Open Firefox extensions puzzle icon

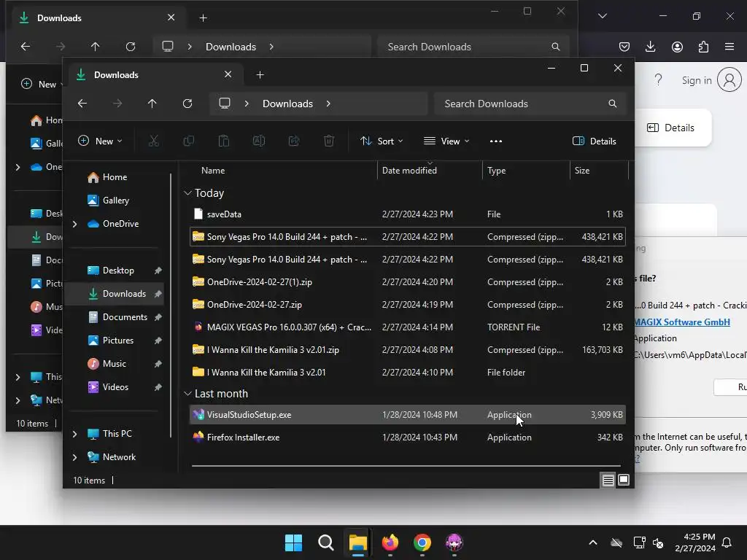pyautogui.click(x=703, y=47)
